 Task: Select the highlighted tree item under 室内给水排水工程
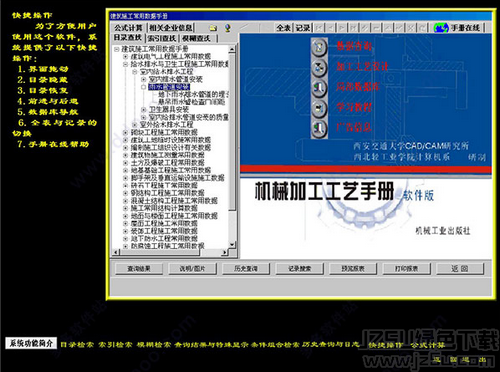tap(169, 87)
